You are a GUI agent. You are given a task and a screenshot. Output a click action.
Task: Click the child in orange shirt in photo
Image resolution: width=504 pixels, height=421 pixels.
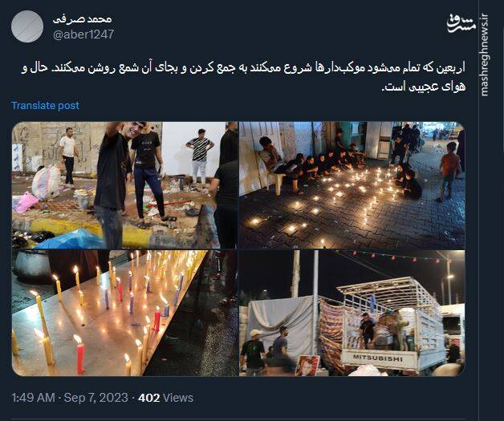[x=449, y=172]
